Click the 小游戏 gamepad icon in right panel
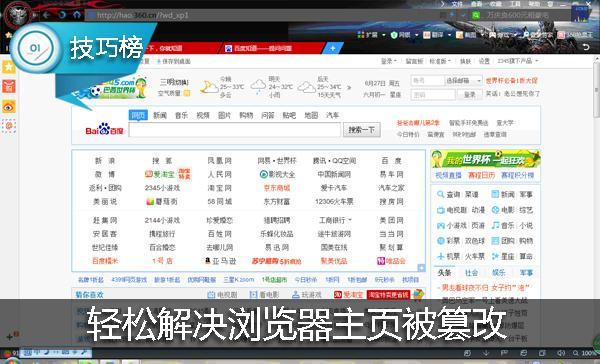 [440, 226]
